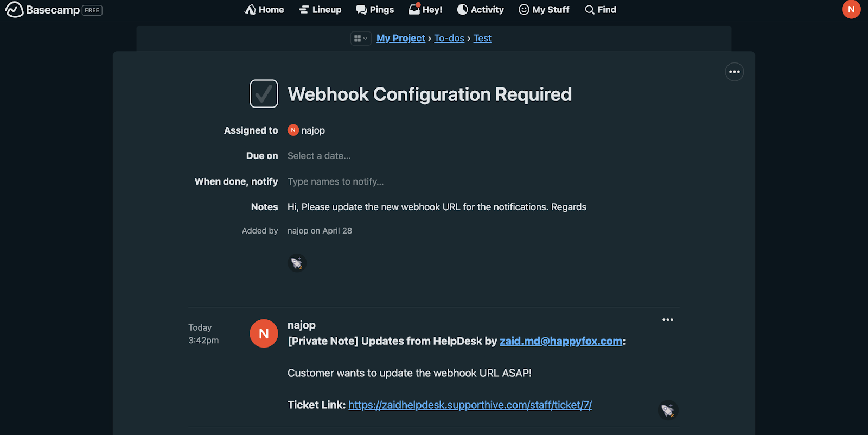The image size is (868, 435).
Task: Click When done notify names field
Action: click(x=335, y=181)
